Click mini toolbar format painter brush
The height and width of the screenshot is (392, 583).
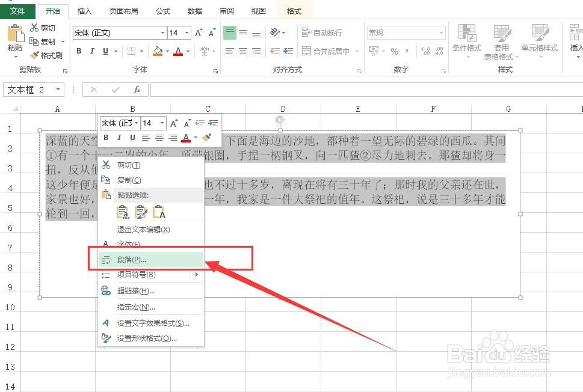point(207,138)
